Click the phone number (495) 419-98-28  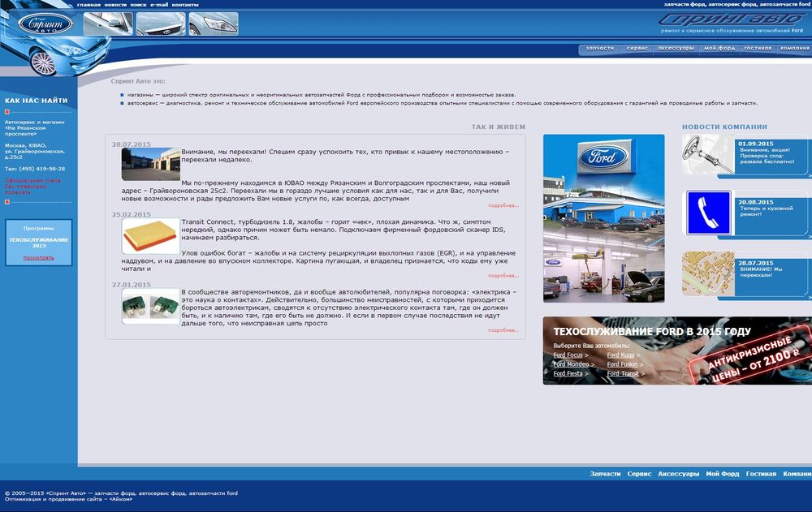pyautogui.click(x=42, y=169)
